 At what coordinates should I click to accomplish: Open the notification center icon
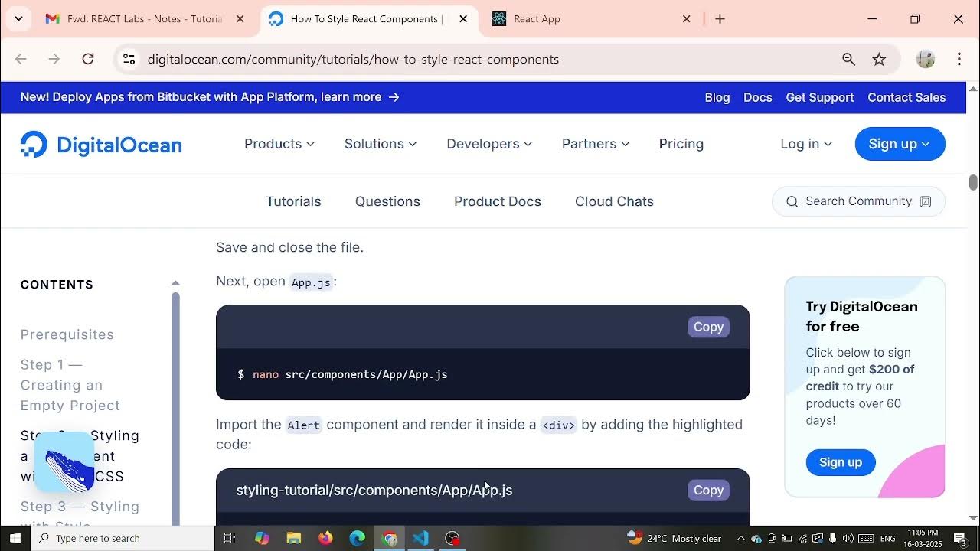coord(960,538)
